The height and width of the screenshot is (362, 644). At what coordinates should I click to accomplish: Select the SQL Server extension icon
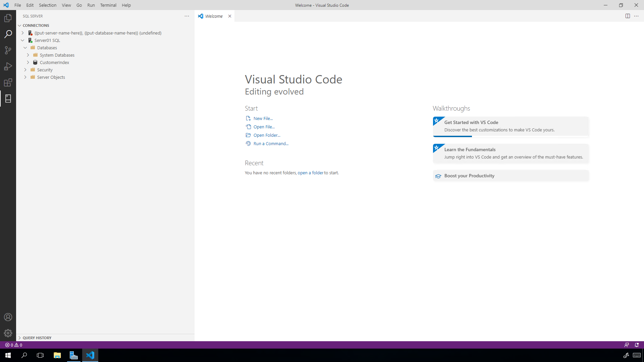click(8, 98)
